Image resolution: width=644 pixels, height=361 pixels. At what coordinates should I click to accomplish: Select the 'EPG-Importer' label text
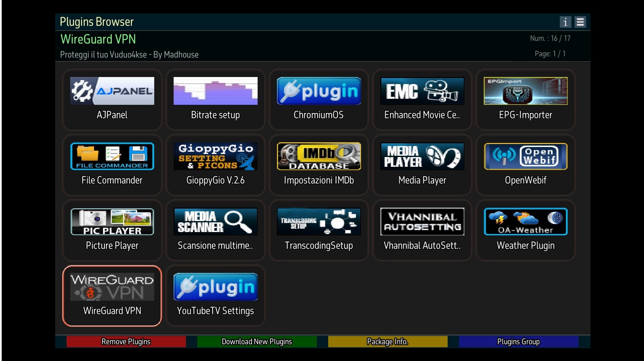[x=526, y=115]
